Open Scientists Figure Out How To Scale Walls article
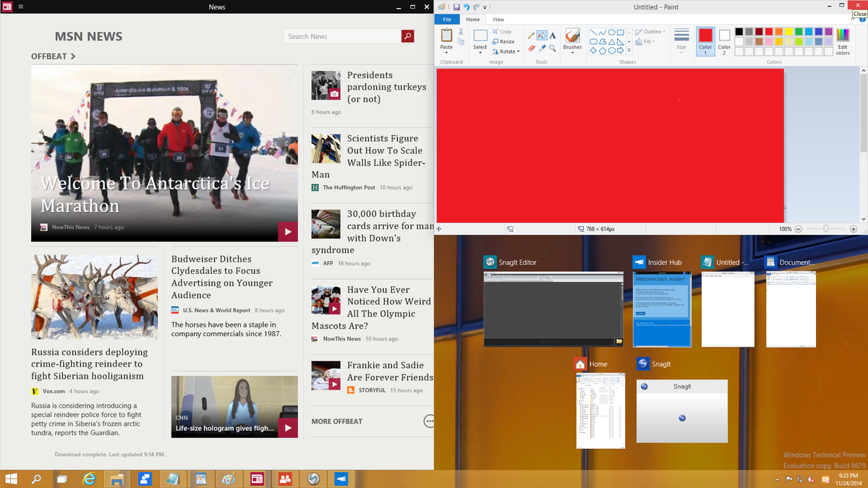The height and width of the screenshot is (488, 868). (369, 156)
